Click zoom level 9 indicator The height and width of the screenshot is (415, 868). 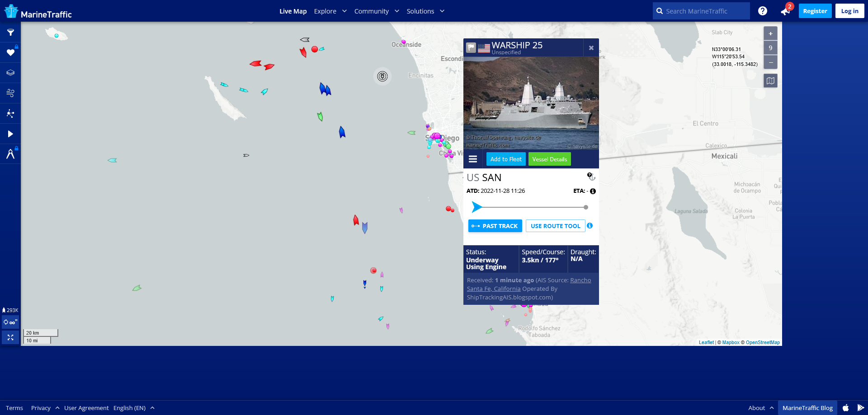(770, 48)
